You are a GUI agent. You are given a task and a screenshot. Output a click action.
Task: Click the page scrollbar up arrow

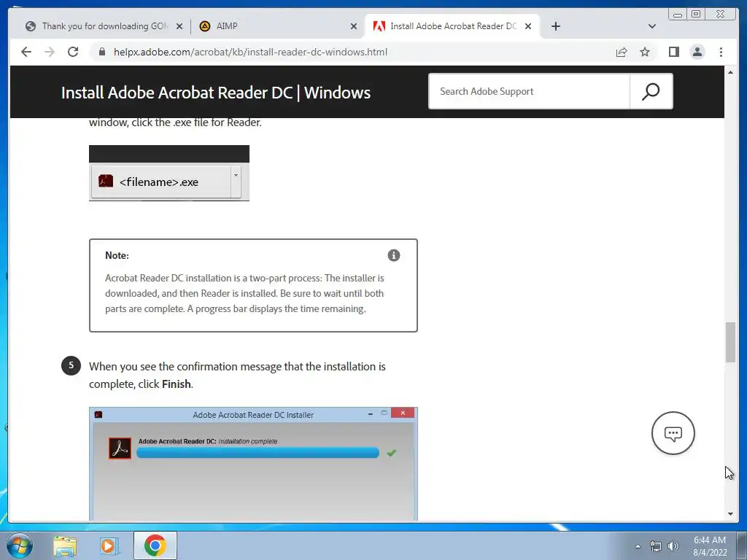click(x=730, y=72)
